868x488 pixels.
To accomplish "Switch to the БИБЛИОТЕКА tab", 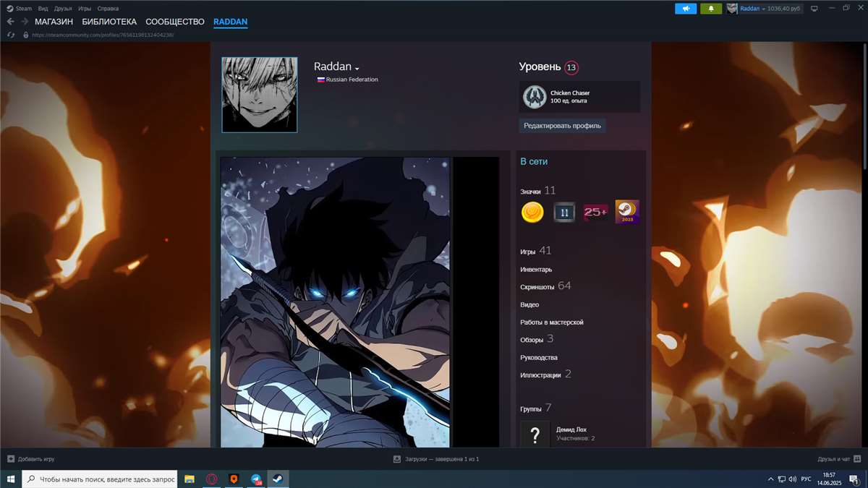I will [109, 22].
